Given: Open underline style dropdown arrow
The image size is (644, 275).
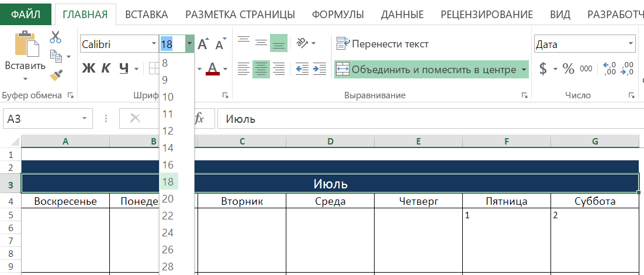Looking at the screenshot, I should coord(136,68).
